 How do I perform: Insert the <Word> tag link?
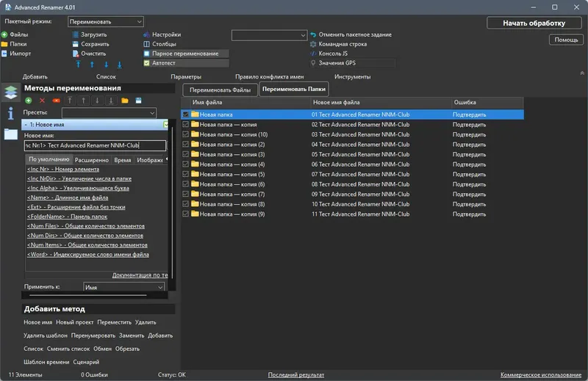click(x=87, y=255)
